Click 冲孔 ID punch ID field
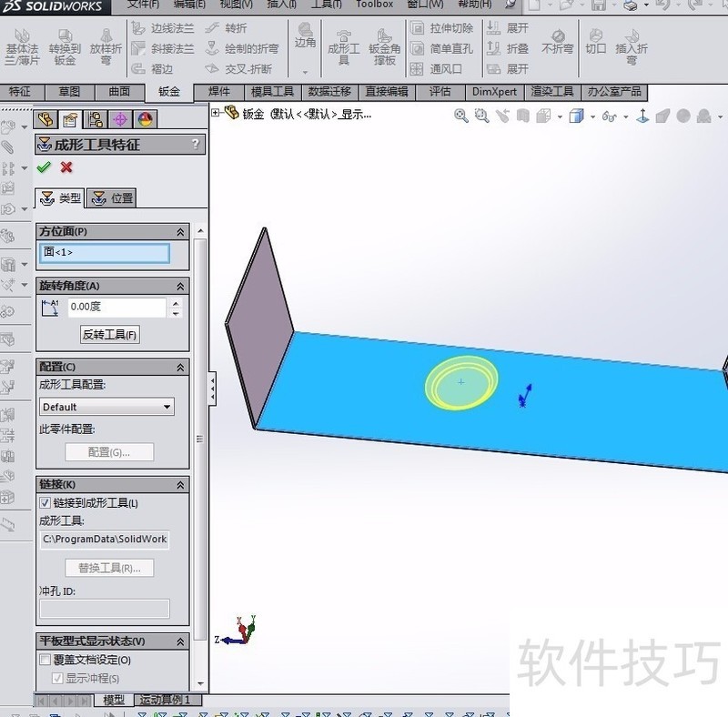The image size is (728, 717). click(105, 609)
